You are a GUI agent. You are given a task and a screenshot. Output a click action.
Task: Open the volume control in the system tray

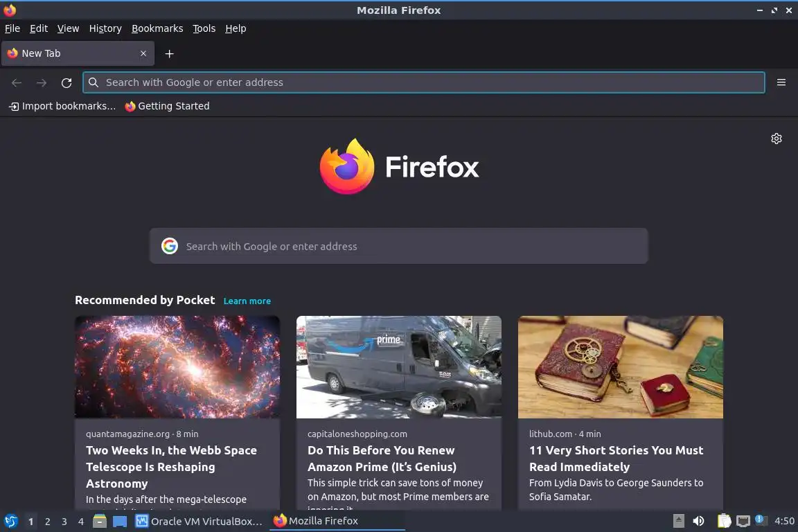point(698,521)
